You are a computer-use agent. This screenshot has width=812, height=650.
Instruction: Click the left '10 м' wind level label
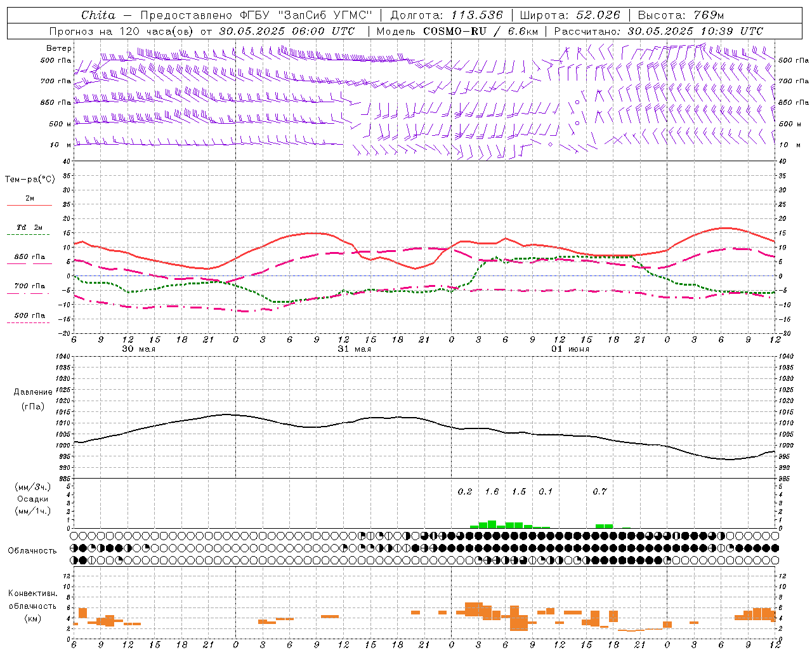click(61, 145)
